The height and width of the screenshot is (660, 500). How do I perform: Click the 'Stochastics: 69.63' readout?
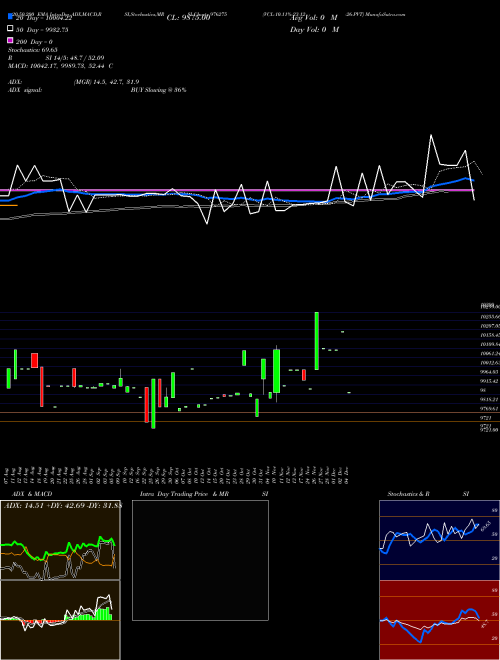tap(32, 50)
